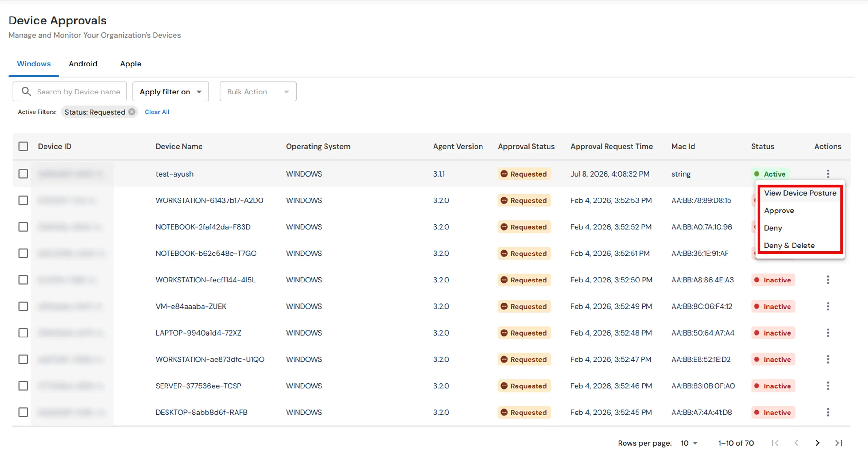
Task: Choose Approve from the actions menu
Action: point(800,211)
